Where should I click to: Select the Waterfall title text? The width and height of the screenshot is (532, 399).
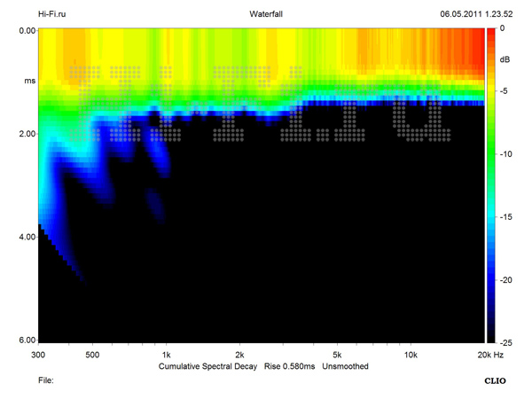pyautogui.click(x=268, y=14)
